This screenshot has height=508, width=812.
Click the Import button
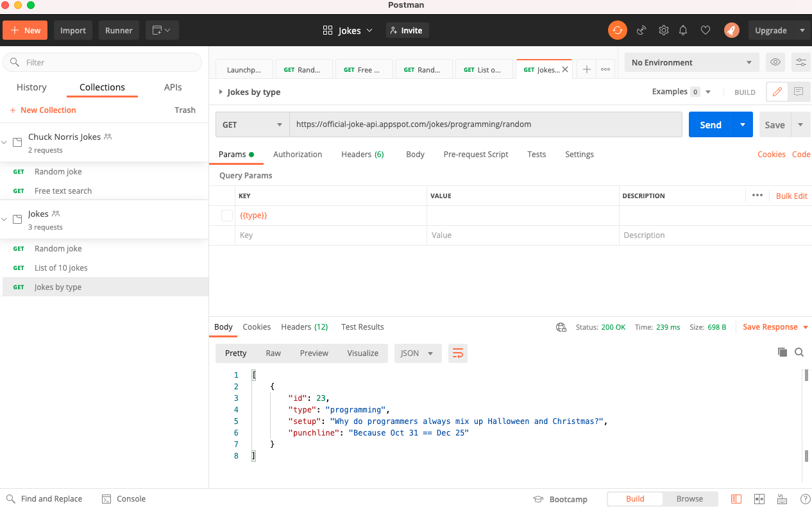tap(73, 30)
